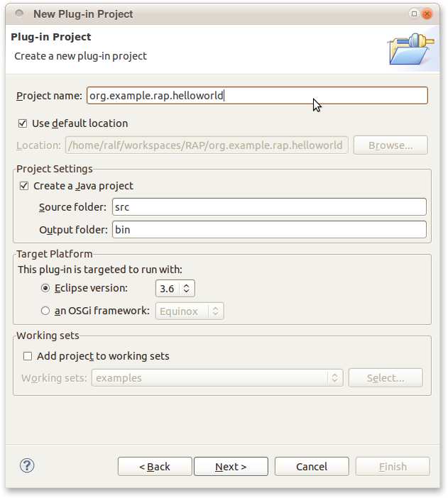Click the Finish button

393,467
